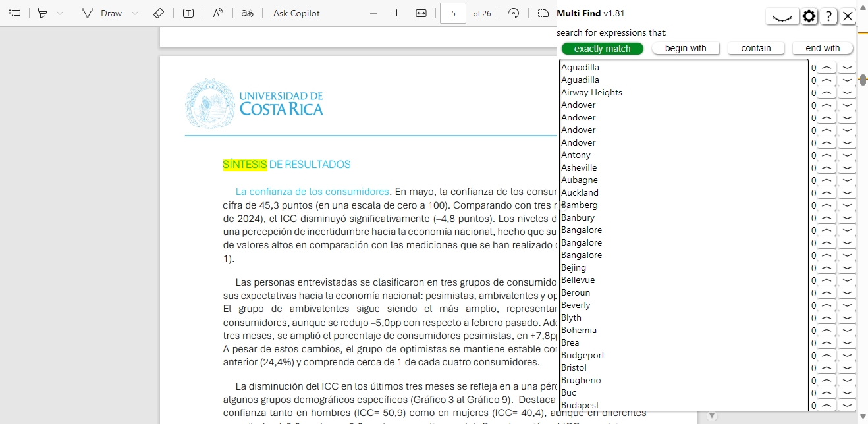Find previous occurrence of Asheville
Image resolution: width=868 pixels, height=424 pixels.
827,168
